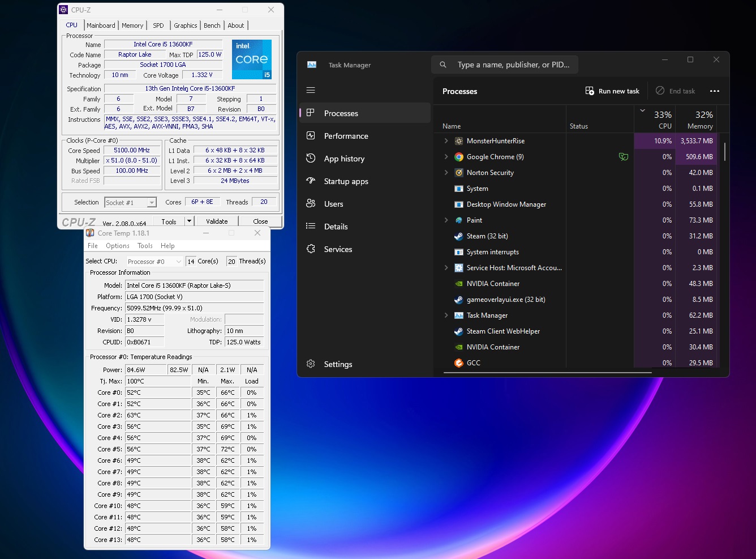Open the Options menu in Core Temp
This screenshot has height=559, width=756.
[118, 246]
